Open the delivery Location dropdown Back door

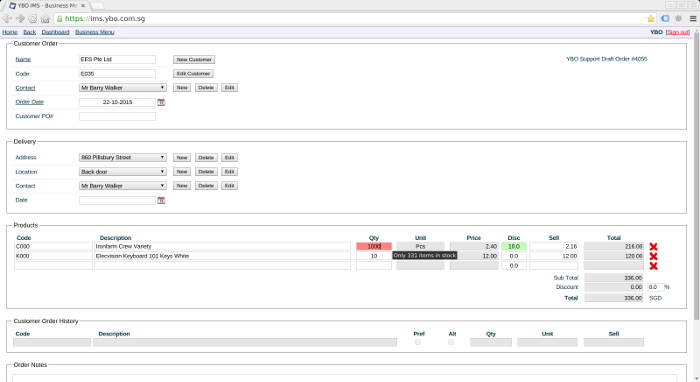(123, 172)
